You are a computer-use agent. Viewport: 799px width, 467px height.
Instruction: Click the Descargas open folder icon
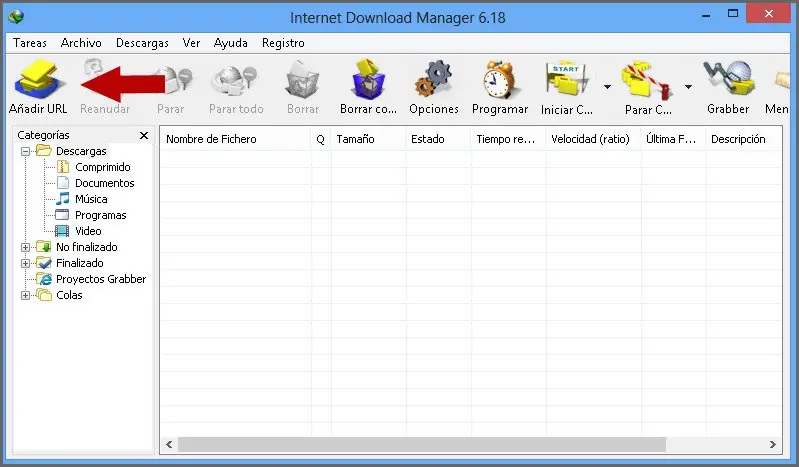pos(44,150)
